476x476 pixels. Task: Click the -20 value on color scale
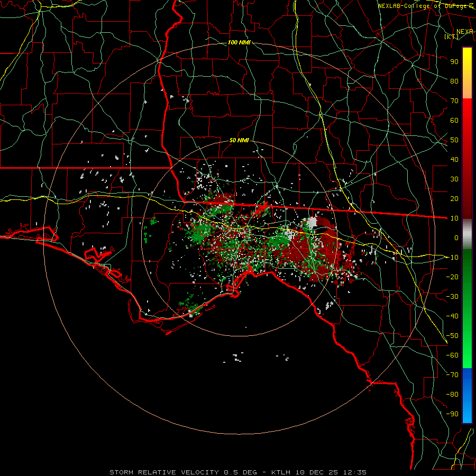[452, 277]
